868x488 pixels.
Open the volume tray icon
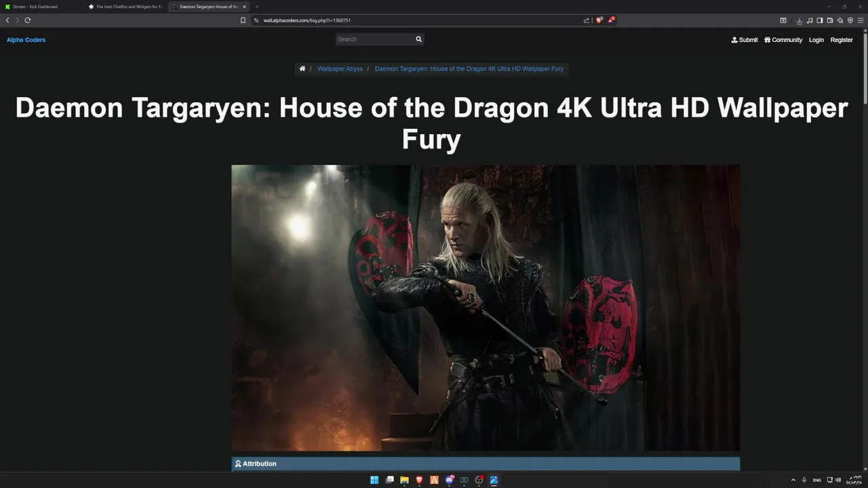838,480
